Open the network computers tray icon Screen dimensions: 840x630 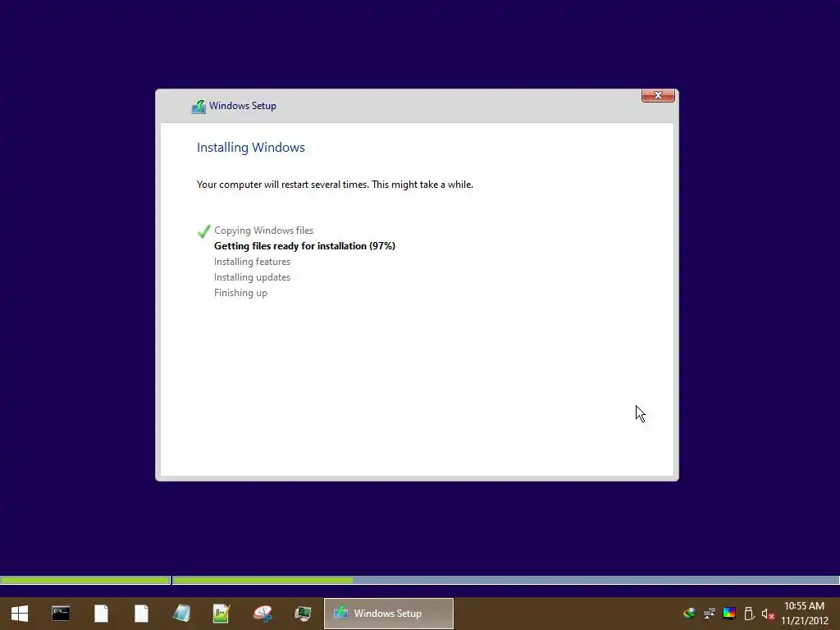pos(710,614)
